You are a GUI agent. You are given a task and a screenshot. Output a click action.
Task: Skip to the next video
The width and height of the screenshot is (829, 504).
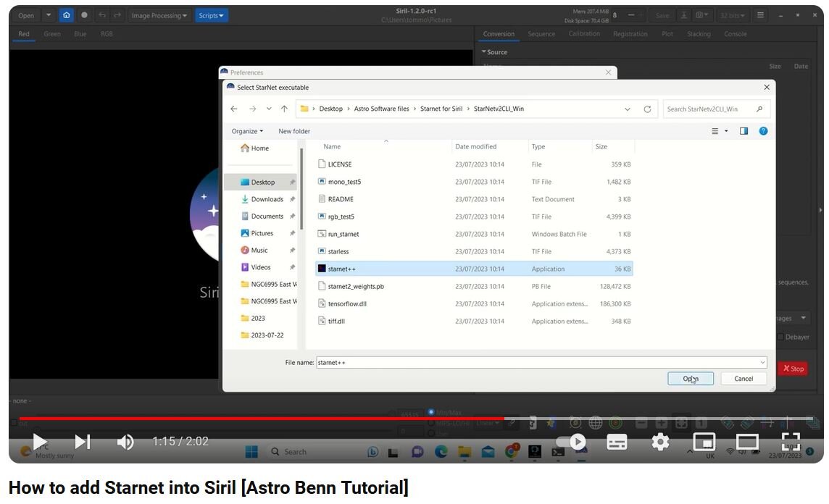(83, 442)
